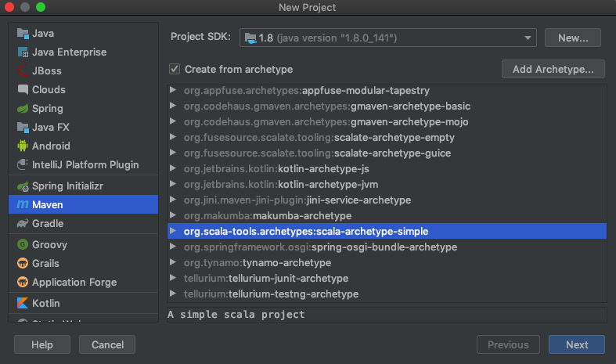Expand jini-service-archetype node

coord(172,200)
